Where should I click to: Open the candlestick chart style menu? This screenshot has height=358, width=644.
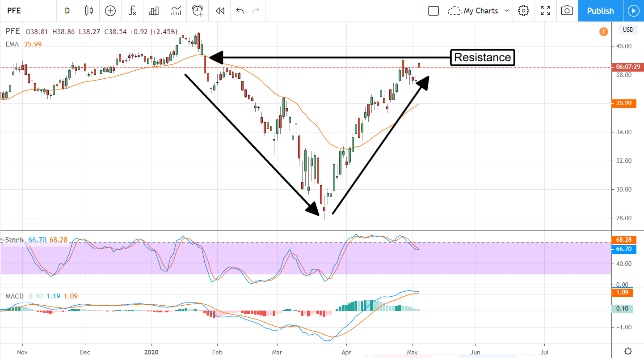click(89, 11)
